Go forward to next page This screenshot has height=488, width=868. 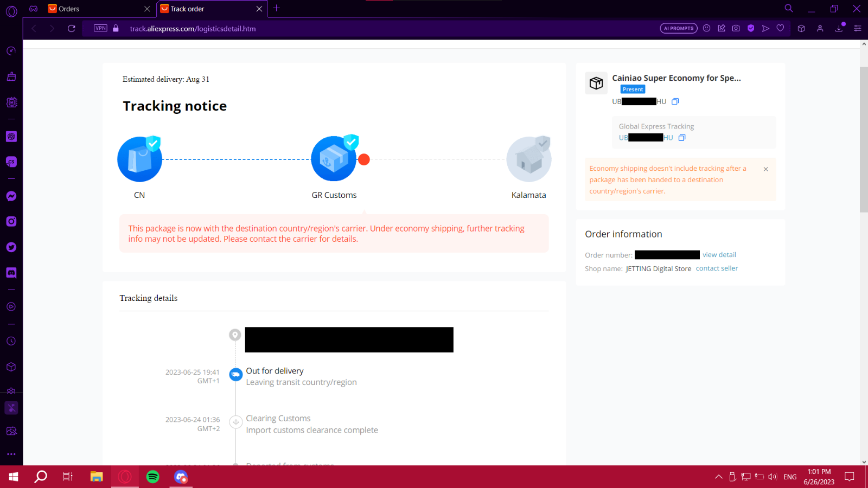(52, 28)
